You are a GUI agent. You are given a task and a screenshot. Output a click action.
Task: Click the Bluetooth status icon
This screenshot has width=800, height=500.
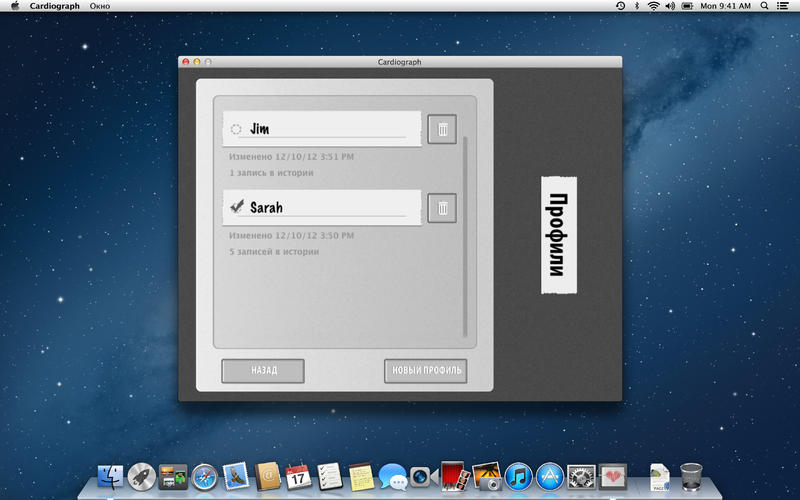point(637,6)
